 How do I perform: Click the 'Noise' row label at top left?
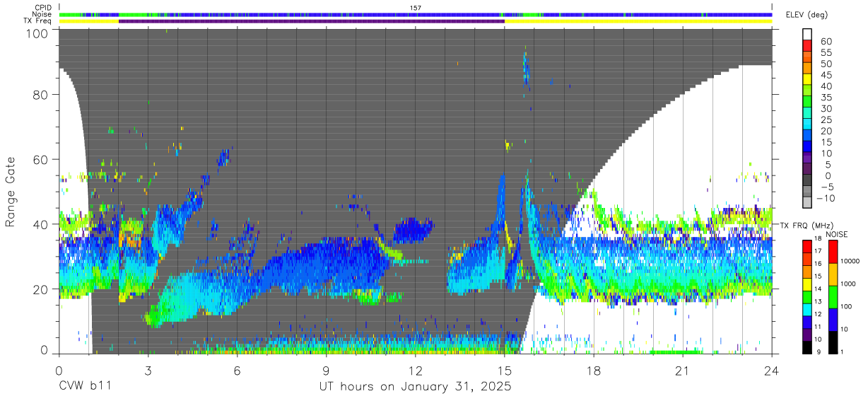coord(41,14)
